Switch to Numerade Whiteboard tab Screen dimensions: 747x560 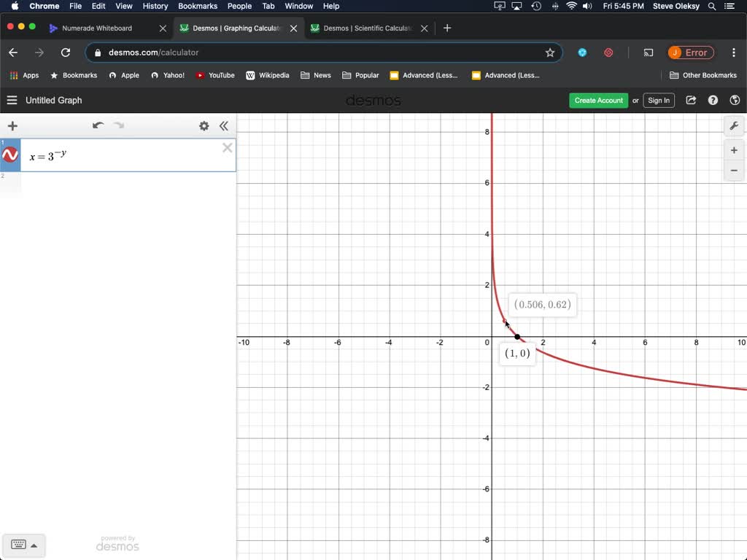97,28
